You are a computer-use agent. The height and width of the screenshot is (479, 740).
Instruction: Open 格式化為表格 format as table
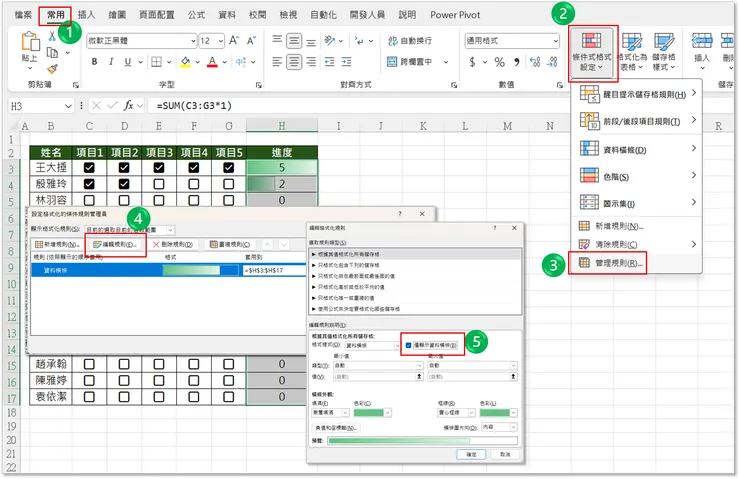(x=631, y=52)
